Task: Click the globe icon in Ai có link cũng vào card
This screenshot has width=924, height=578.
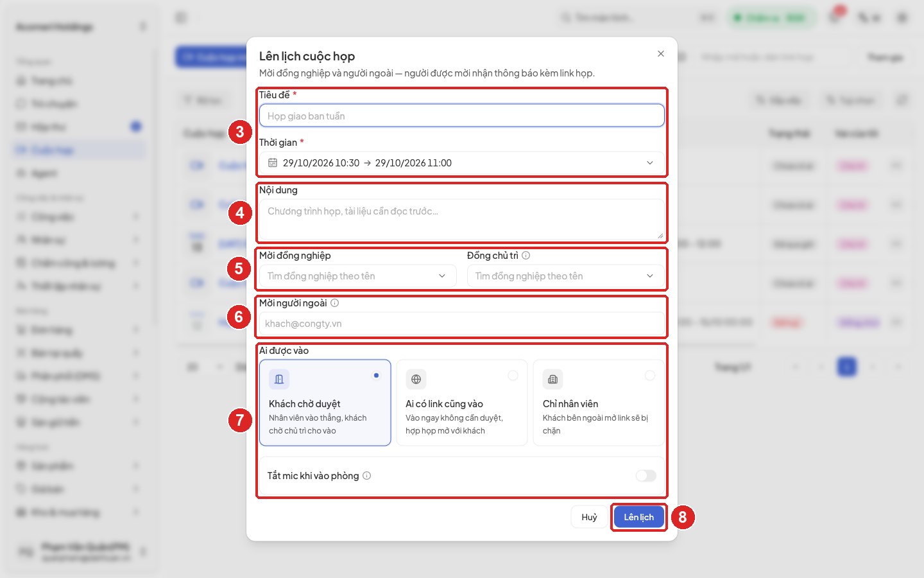Action: click(416, 380)
